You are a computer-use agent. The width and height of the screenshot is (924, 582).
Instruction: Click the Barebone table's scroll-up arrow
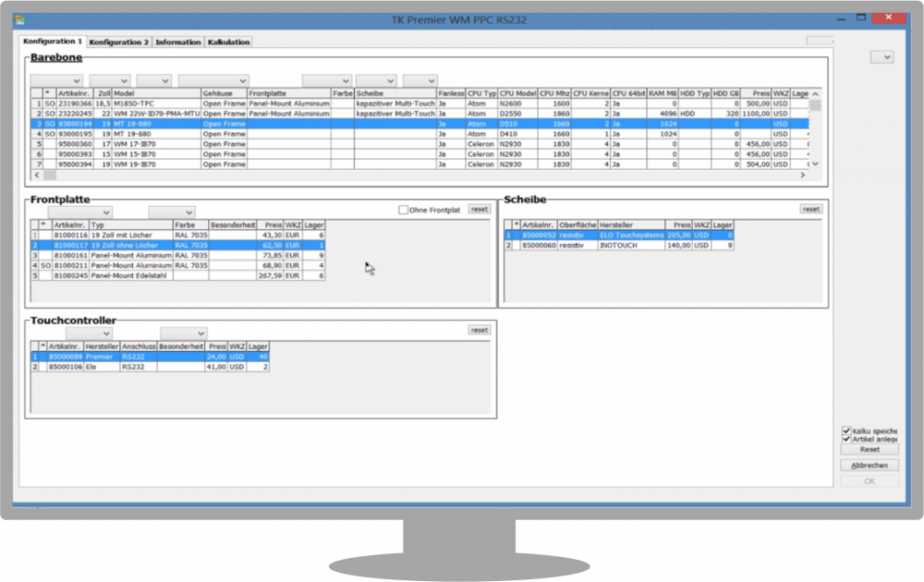pos(814,94)
